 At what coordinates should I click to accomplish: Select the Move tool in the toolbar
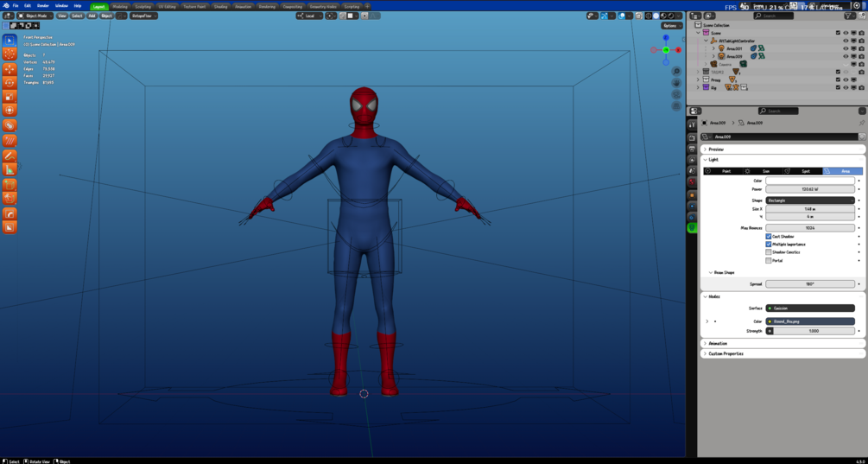pyautogui.click(x=10, y=68)
